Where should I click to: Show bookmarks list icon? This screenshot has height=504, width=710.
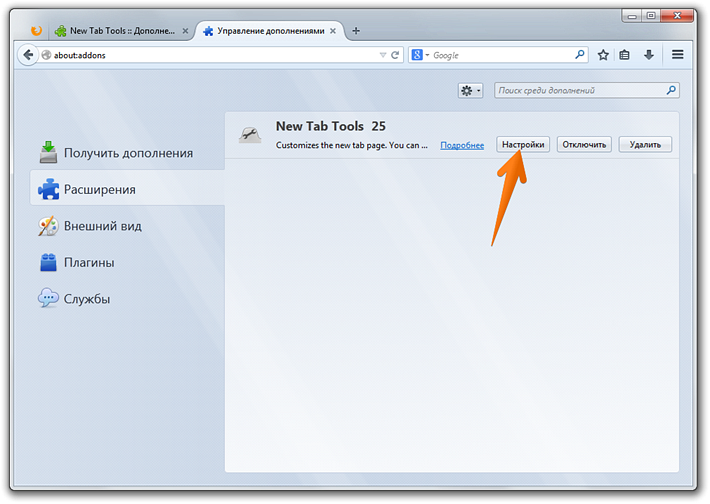coord(624,55)
